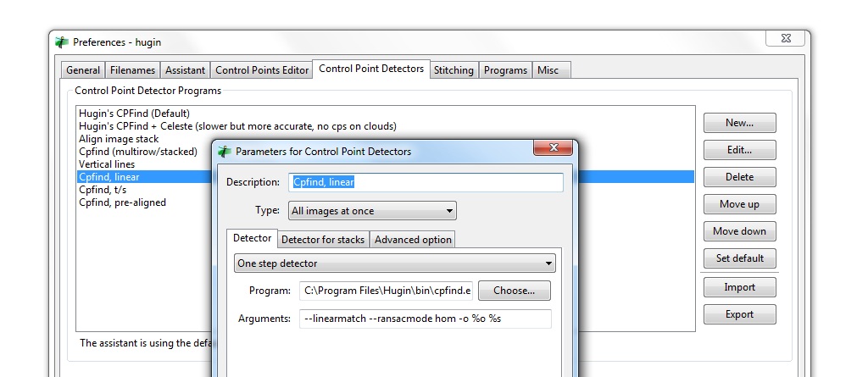Go to Control Points Editor tab

pyautogui.click(x=262, y=70)
